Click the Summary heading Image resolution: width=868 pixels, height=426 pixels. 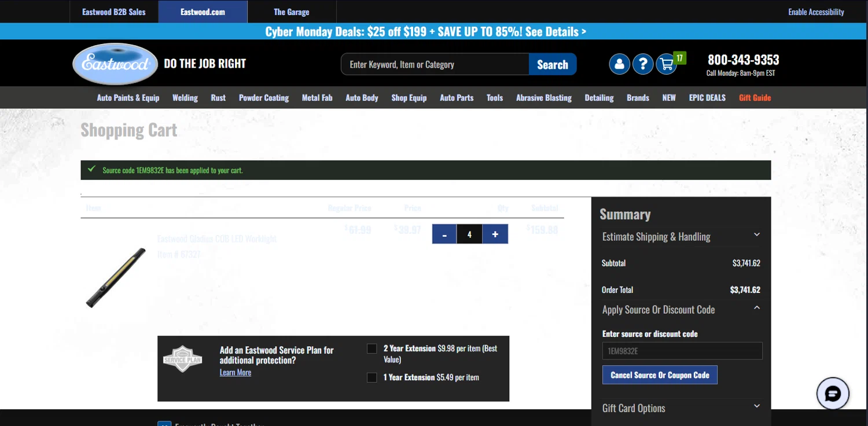click(625, 214)
